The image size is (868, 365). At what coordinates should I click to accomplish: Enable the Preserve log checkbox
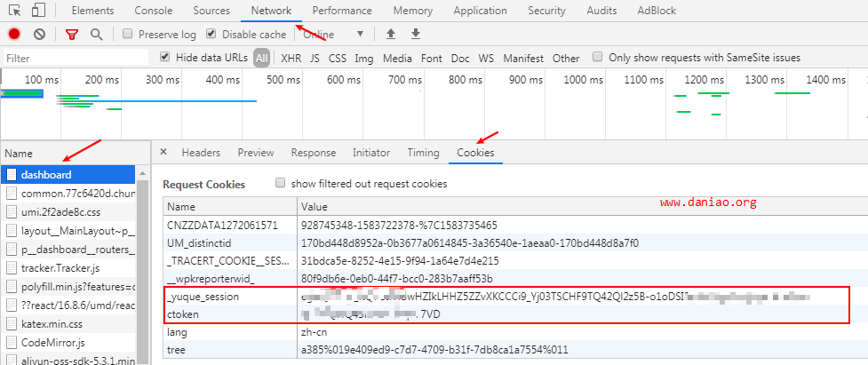[128, 35]
